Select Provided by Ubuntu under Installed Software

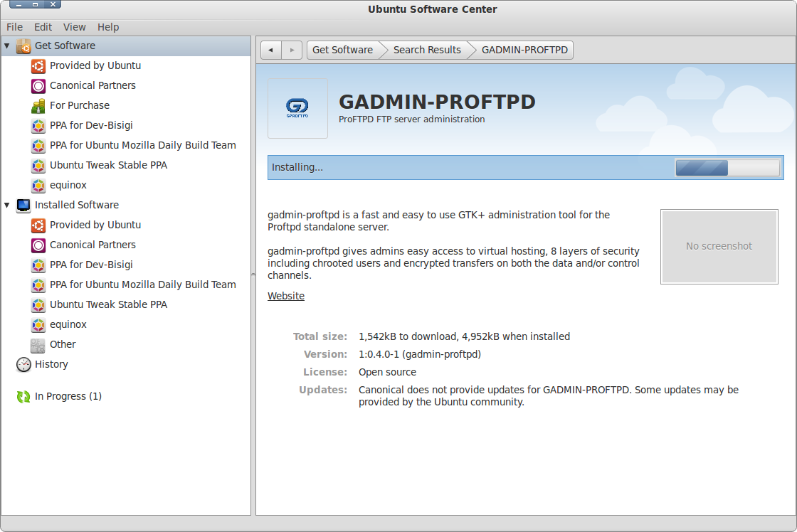coord(95,225)
